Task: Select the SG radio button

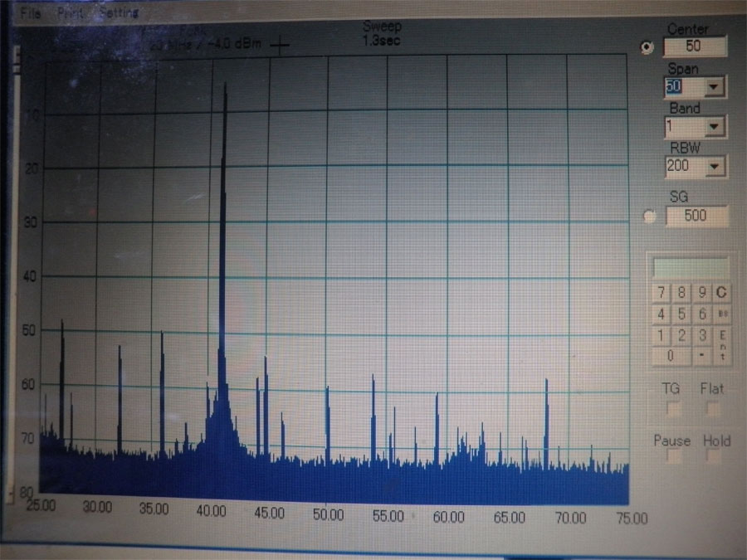Action: (650, 217)
